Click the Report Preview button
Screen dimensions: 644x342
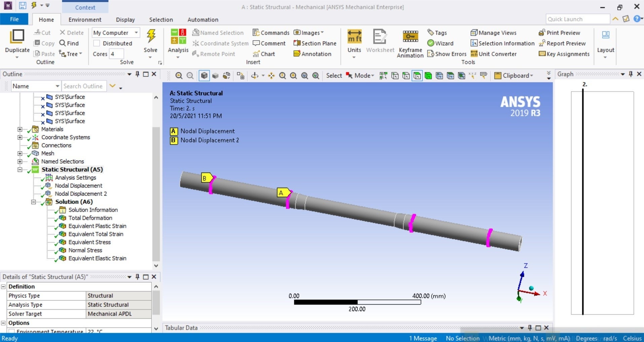(x=562, y=43)
